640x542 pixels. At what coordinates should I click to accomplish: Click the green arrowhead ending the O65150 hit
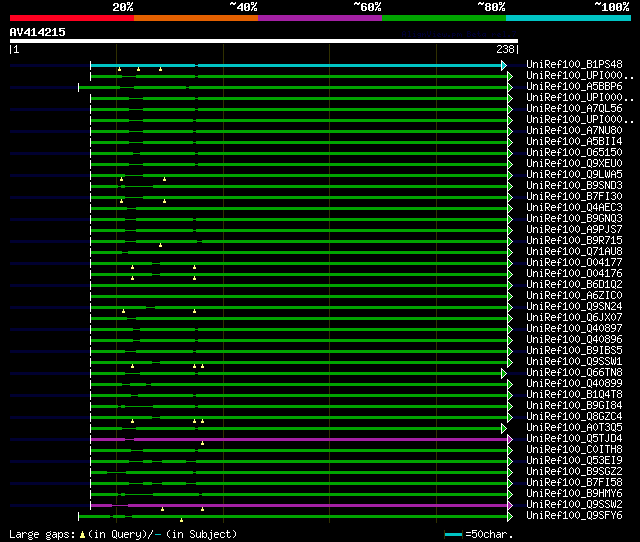point(510,153)
